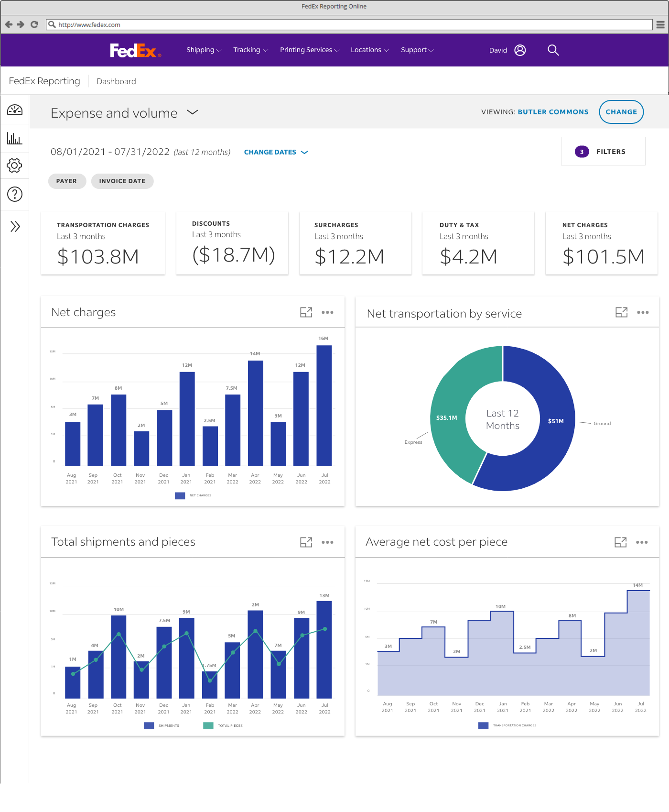Expand Expense and volume view chevron
This screenshot has width=669, height=812.
point(193,112)
